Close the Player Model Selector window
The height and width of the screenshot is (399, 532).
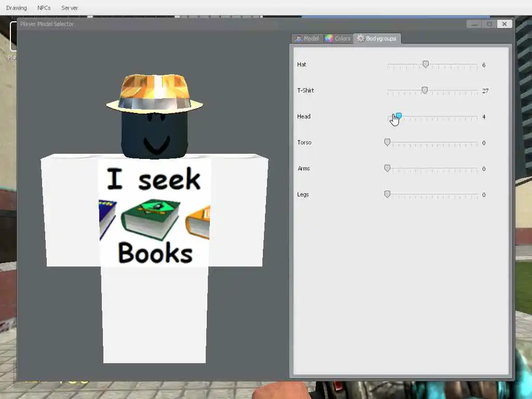(504, 24)
